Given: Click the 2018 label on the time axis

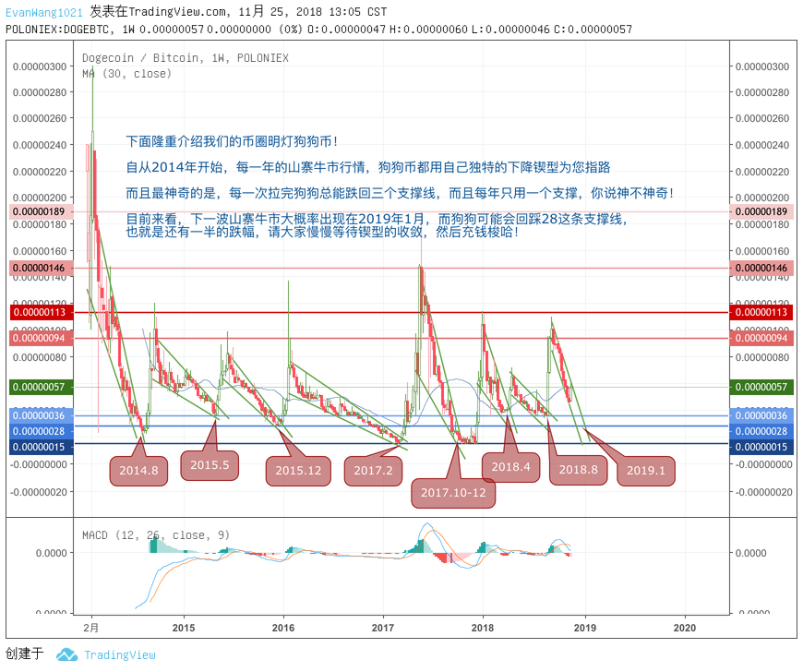Looking at the screenshot, I should 483,628.
